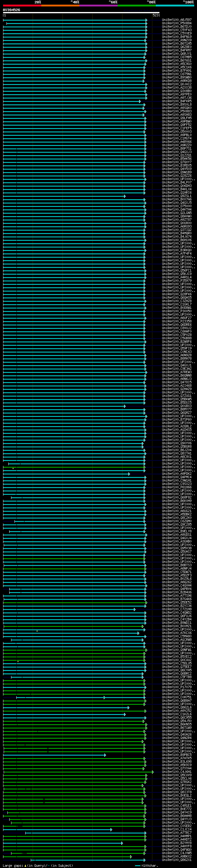Viewport: 197px width, 868px height.
Task: Select hit label UniRef100_B2YHY8
Action: [x=177, y=843]
